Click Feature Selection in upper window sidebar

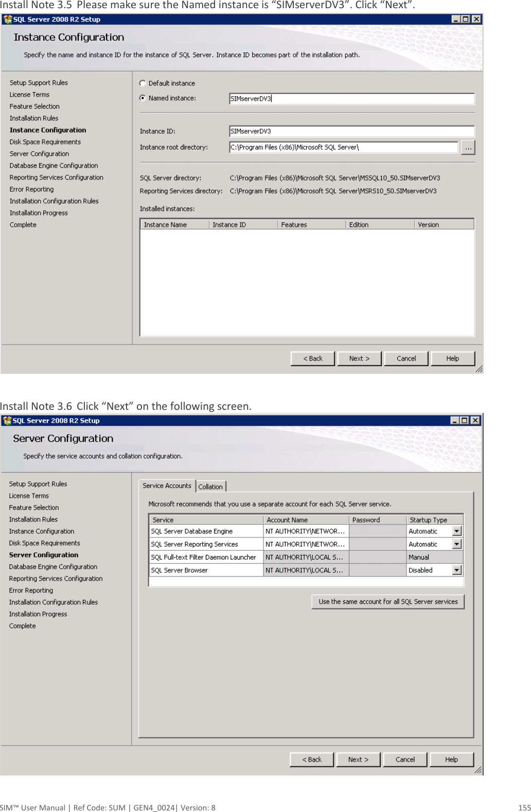point(34,106)
